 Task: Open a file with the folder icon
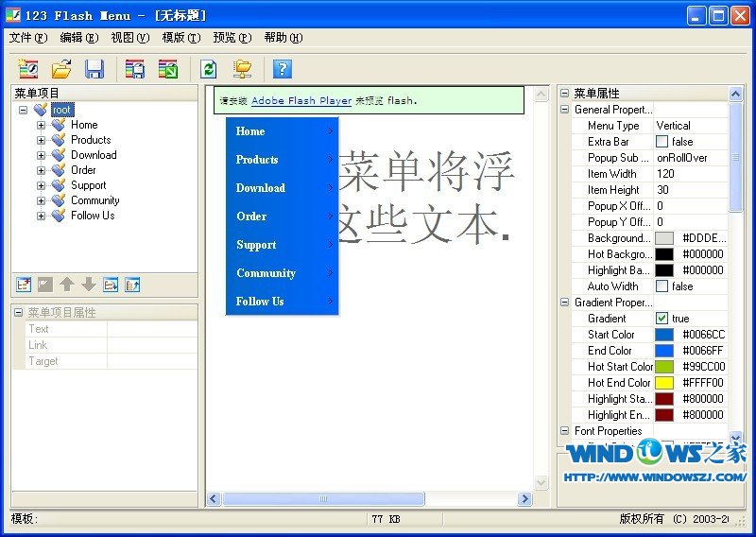pos(61,69)
